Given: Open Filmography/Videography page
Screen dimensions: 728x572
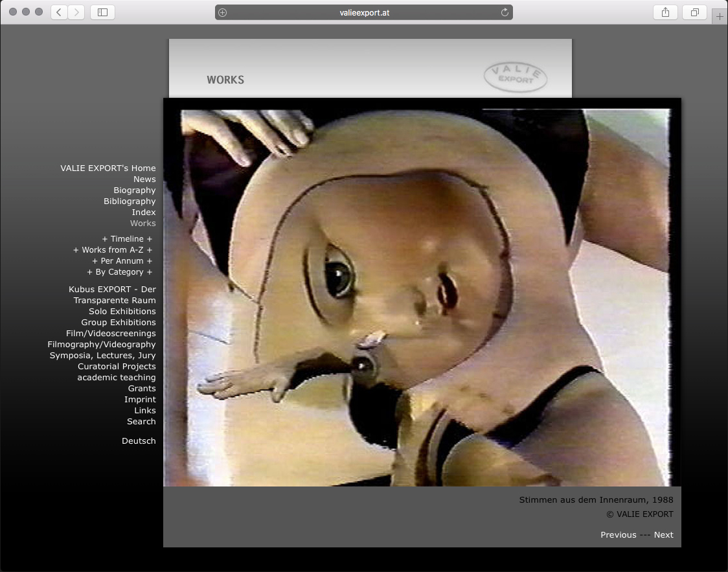Looking at the screenshot, I should click(102, 345).
